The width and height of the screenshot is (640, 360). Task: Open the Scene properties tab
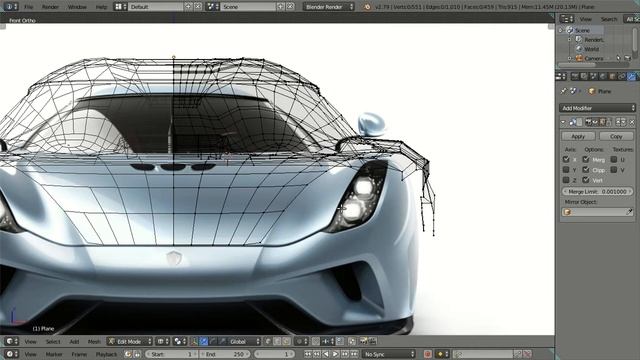[593, 76]
